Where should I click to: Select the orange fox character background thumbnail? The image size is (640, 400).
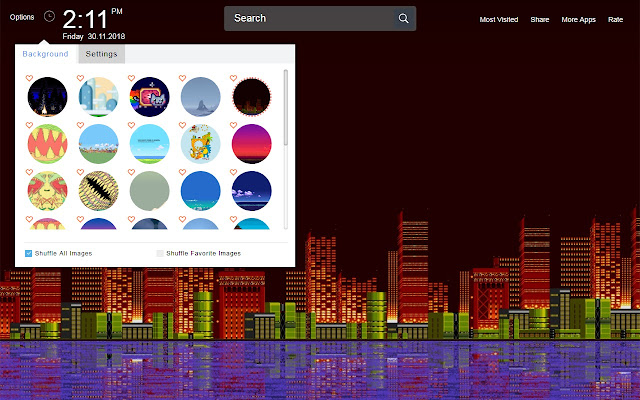pyautogui.click(x=200, y=144)
